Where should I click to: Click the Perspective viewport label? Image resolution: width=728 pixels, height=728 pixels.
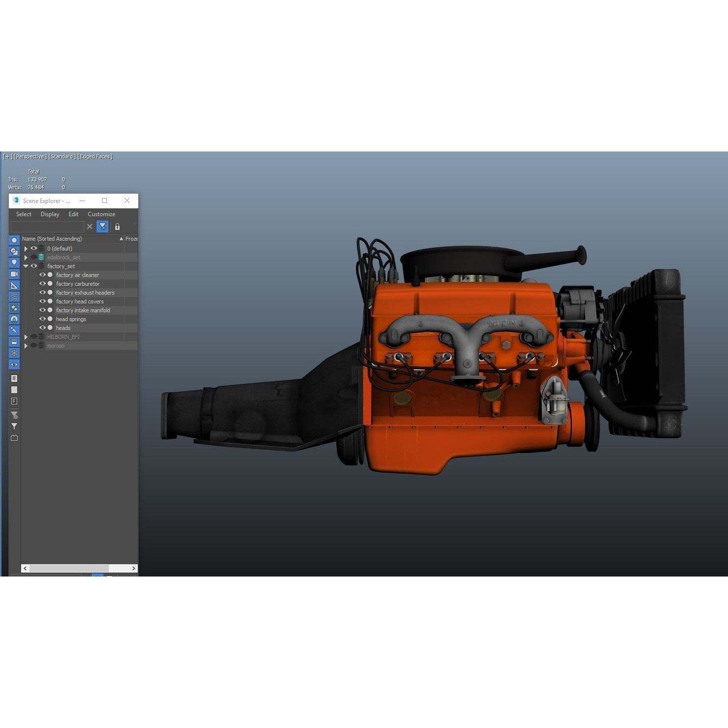30,156
